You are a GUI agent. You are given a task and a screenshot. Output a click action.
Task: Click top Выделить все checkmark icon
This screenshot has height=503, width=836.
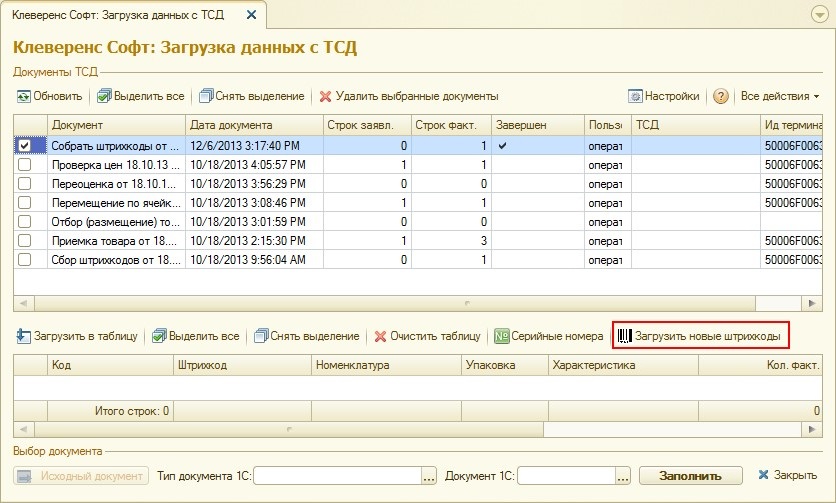[x=104, y=97]
